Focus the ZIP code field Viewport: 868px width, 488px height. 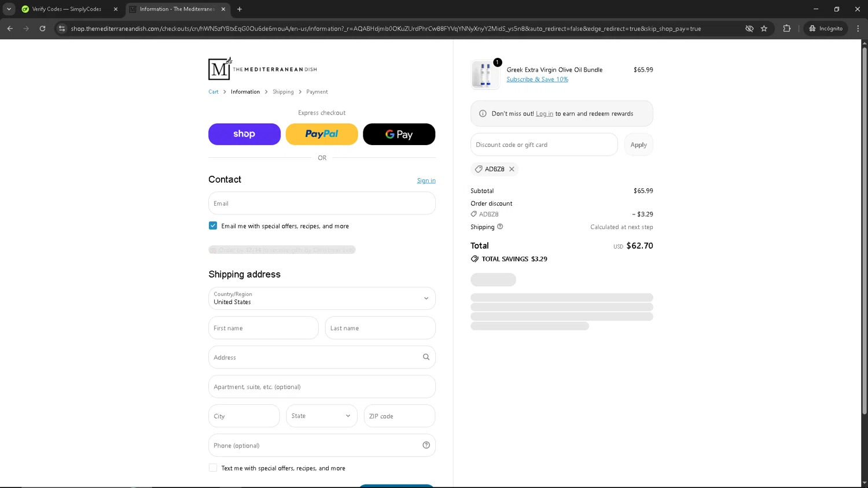click(x=400, y=416)
